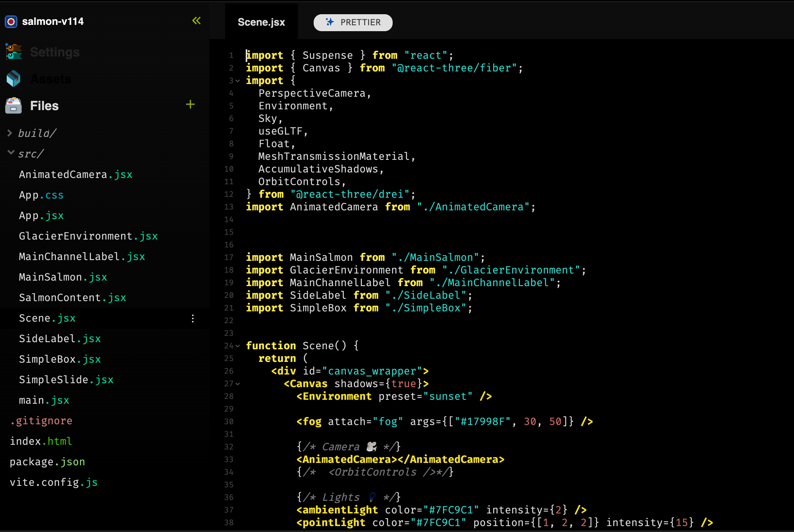The image size is (794, 532).
Task: Fold the Scene function at line 24
Action: click(x=238, y=346)
